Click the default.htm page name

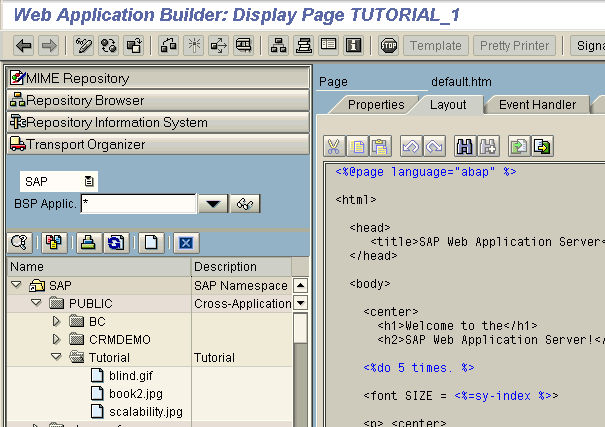click(x=461, y=82)
